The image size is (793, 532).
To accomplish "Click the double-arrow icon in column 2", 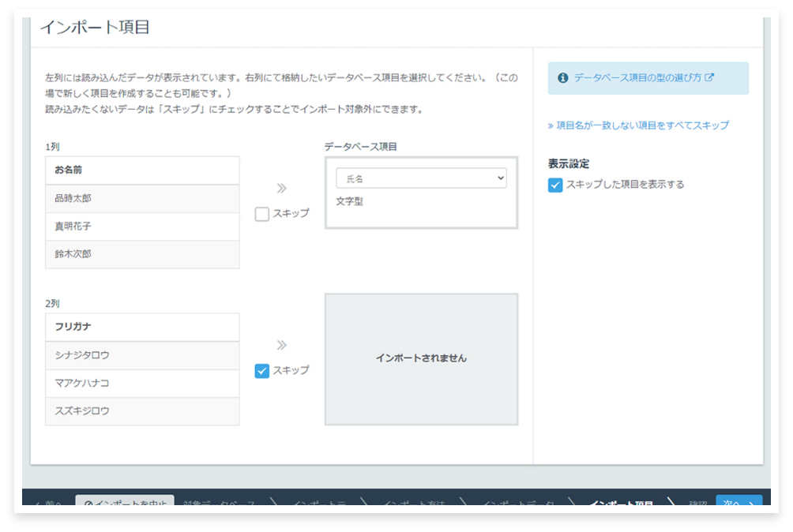I will click(281, 345).
